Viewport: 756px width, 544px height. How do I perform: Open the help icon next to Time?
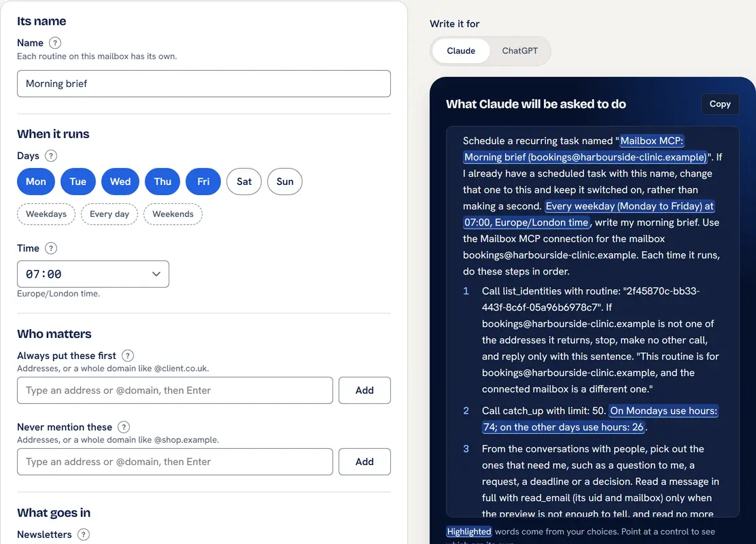[50, 248]
